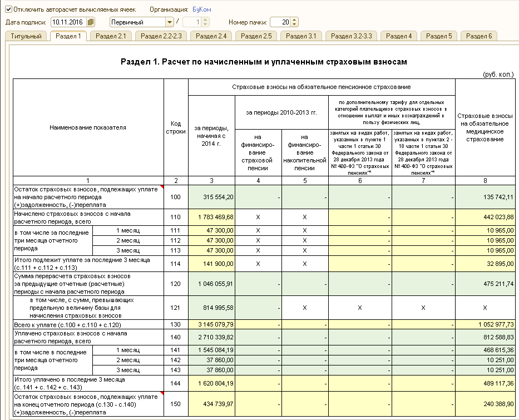
Task: Switch to the Титульный tab
Action: (26, 36)
